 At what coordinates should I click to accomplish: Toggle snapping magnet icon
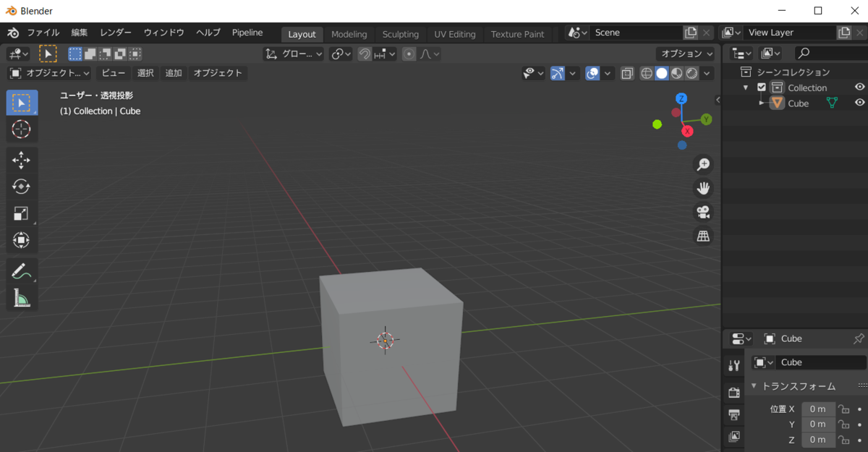(x=365, y=54)
